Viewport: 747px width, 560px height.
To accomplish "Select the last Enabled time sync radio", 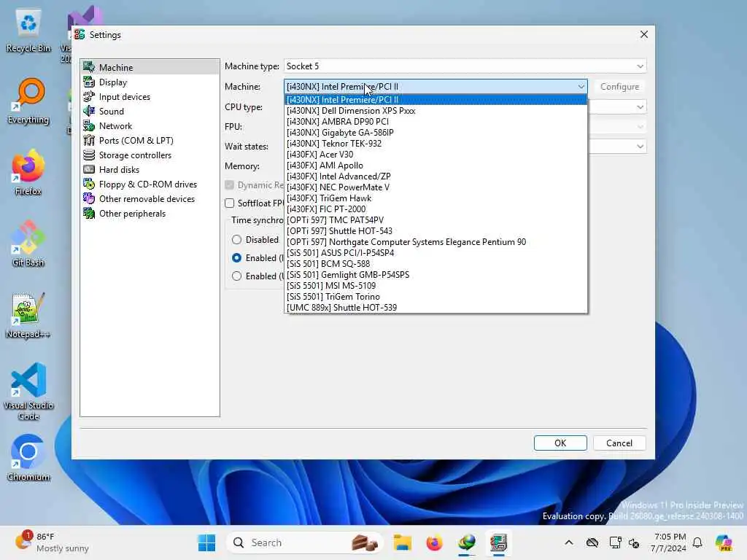I will 237,276.
